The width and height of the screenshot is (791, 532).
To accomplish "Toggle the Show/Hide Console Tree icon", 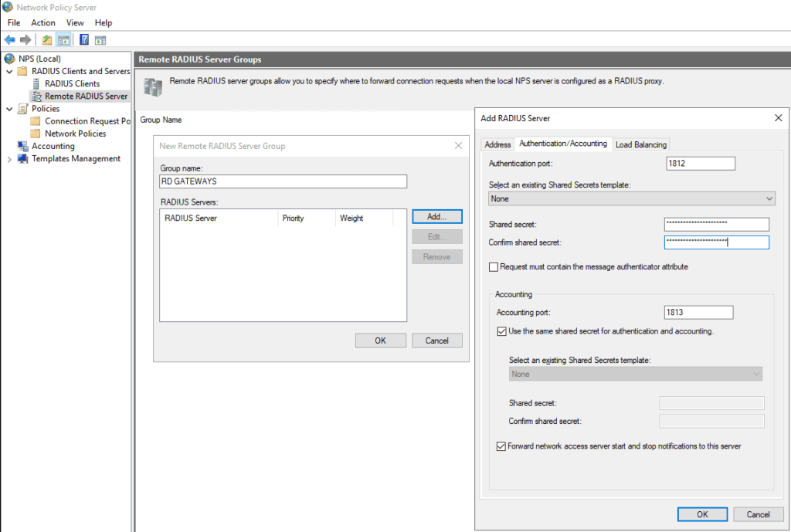I will coord(63,40).
